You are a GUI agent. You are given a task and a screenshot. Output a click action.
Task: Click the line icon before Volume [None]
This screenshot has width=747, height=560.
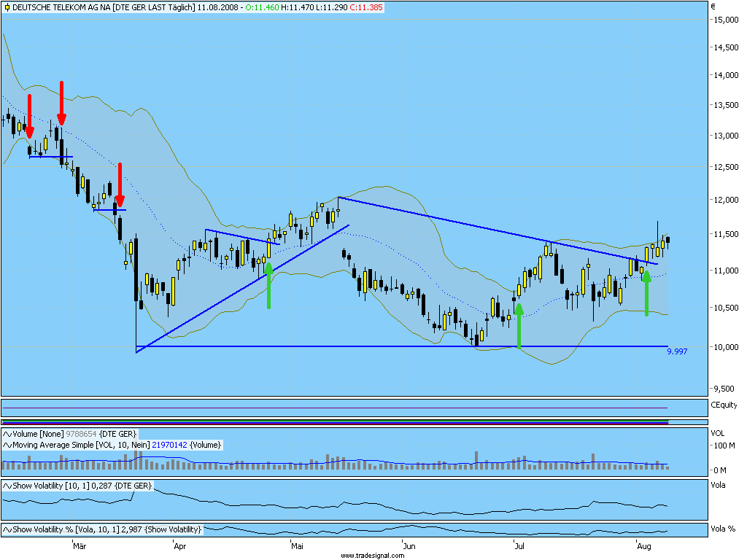tap(7, 434)
